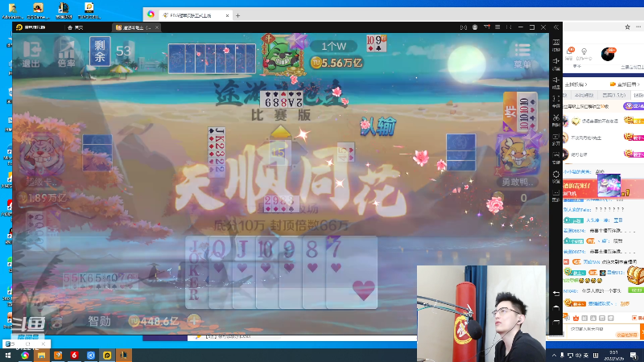The width and height of the screenshot is (644, 362).
Task: Click the gold plus icon beside 448.6亿
Action: tap(194, 320)
